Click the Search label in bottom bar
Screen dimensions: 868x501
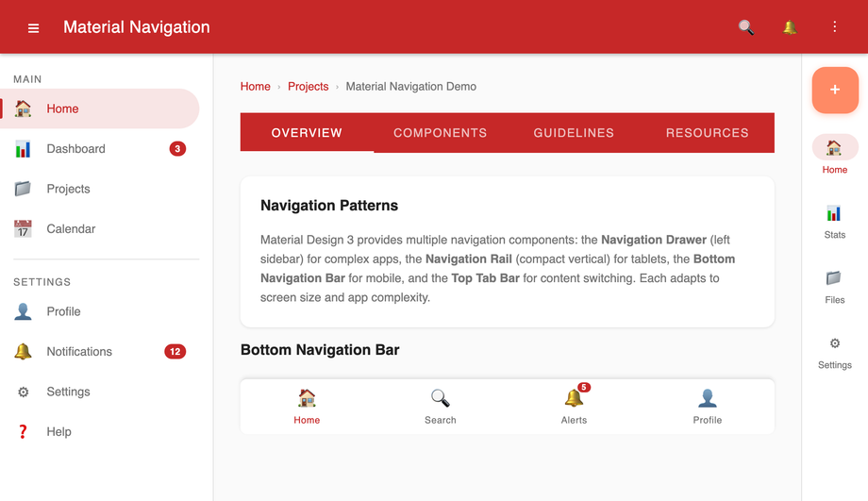pos(440,420)
